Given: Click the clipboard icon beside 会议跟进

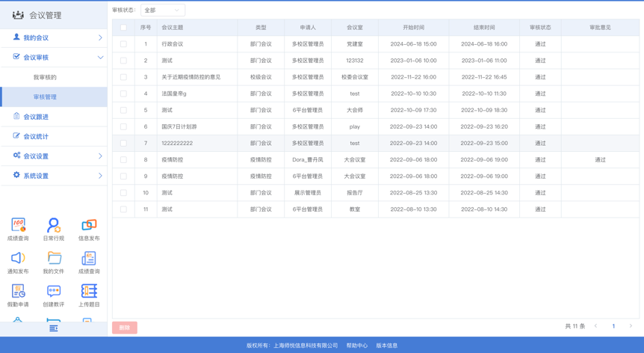Looking at the screenshot, I should pyautogui.click(x=16, y=116).
